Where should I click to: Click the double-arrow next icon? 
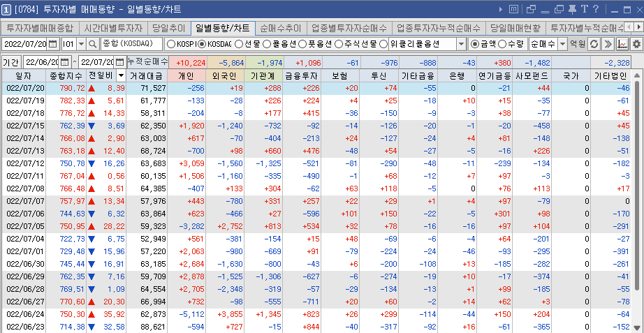click(608, 43)
